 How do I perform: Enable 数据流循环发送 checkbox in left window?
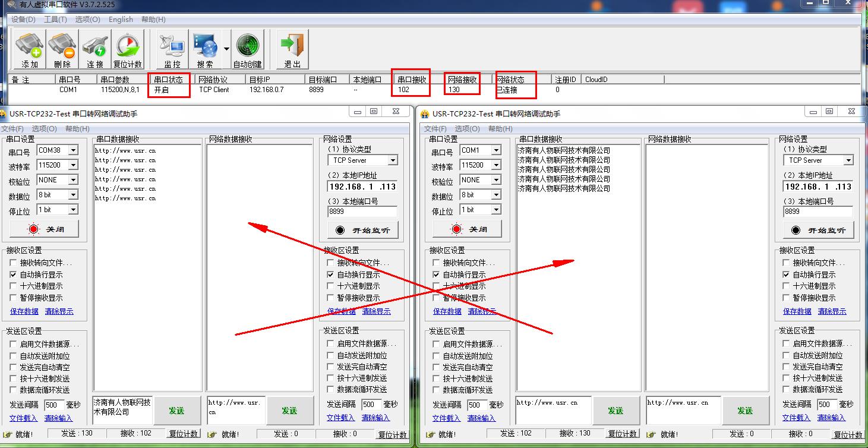[x=14, y=390]
